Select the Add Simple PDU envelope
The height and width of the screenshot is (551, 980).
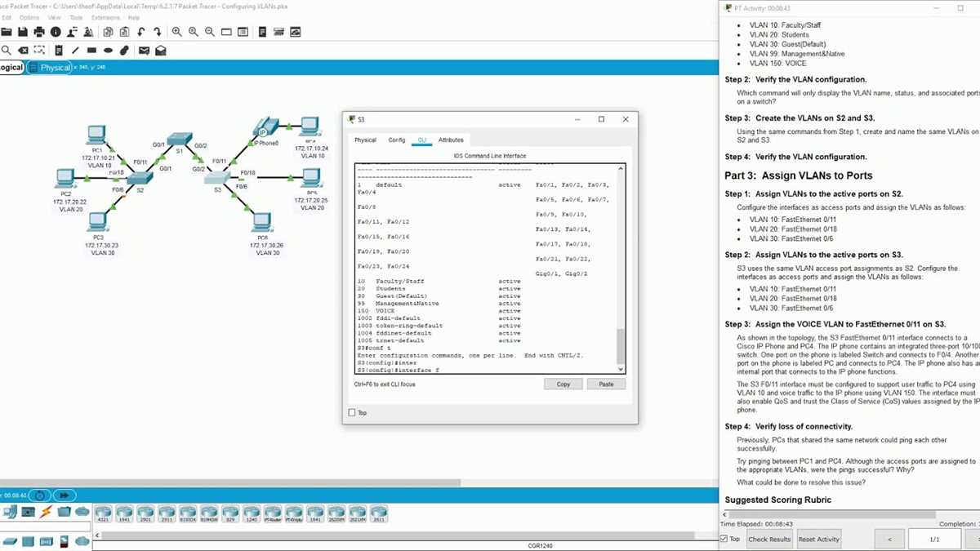pos(144,51)
